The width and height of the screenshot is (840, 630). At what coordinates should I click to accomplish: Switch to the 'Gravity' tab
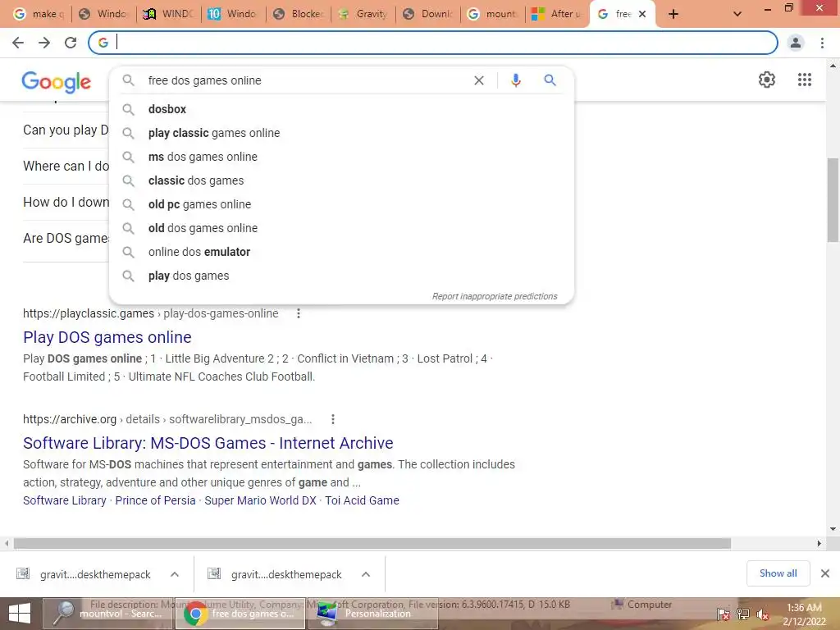tap(363, 14)
